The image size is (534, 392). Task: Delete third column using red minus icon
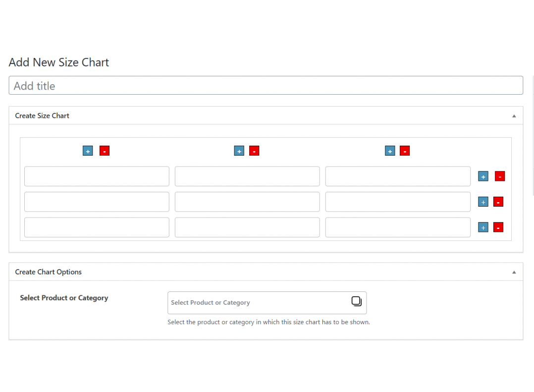tap(405, 151)
